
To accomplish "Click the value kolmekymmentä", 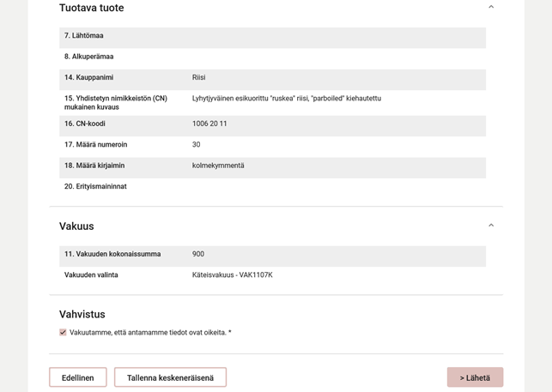I will point(218,166).
